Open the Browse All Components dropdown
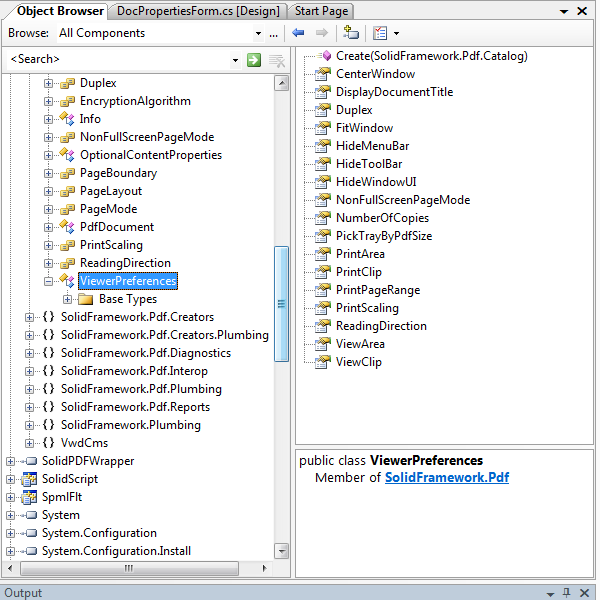 pyautogui.click(x=258, y=34)
